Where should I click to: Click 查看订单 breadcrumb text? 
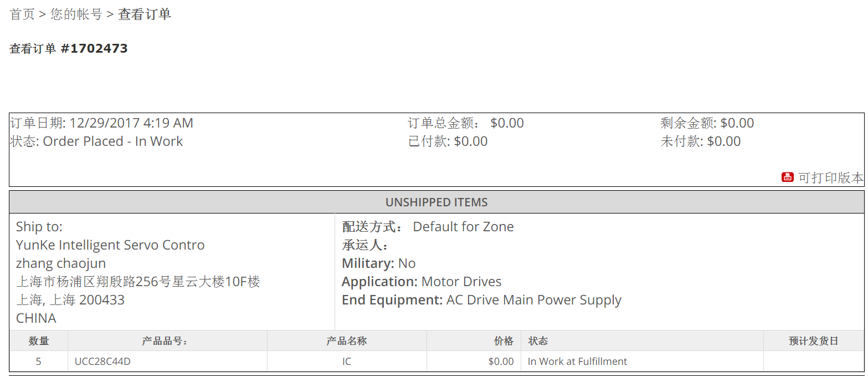click(x=145, y=14)
